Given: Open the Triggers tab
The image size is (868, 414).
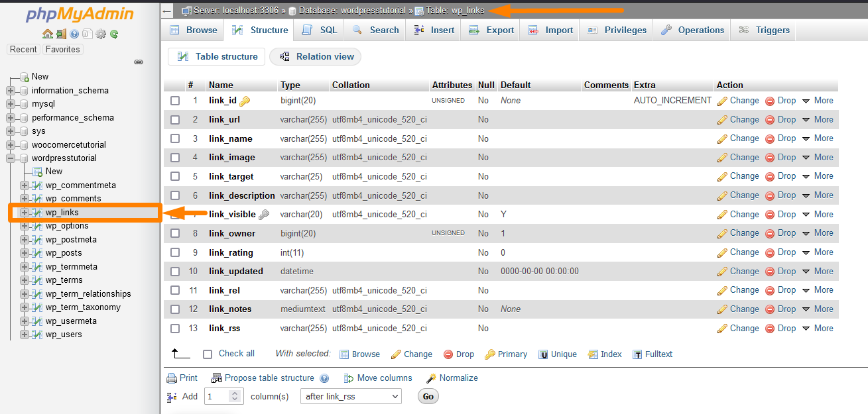Looking at the screenshot, I should pos(764,30).
